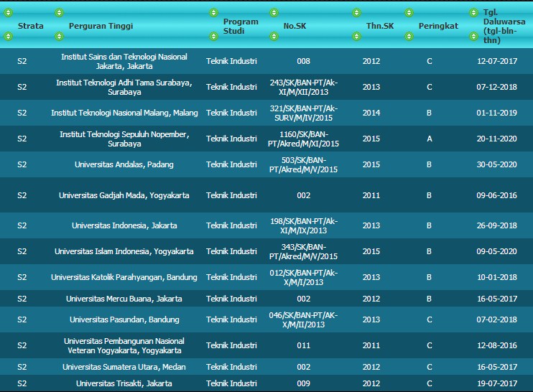The width and height of the screenshot is (533, 392).
Task: Click expiry date 19-07-2017
Action: 497,383
